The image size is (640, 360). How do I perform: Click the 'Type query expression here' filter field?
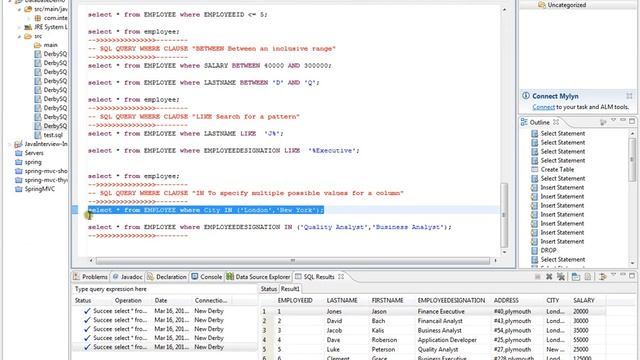coord(164,289)
